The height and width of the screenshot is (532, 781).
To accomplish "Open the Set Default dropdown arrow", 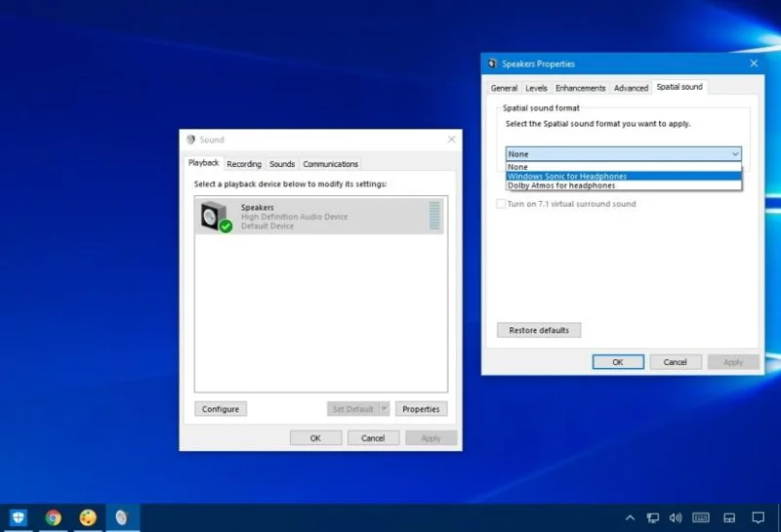I will [x=384, y=409].
